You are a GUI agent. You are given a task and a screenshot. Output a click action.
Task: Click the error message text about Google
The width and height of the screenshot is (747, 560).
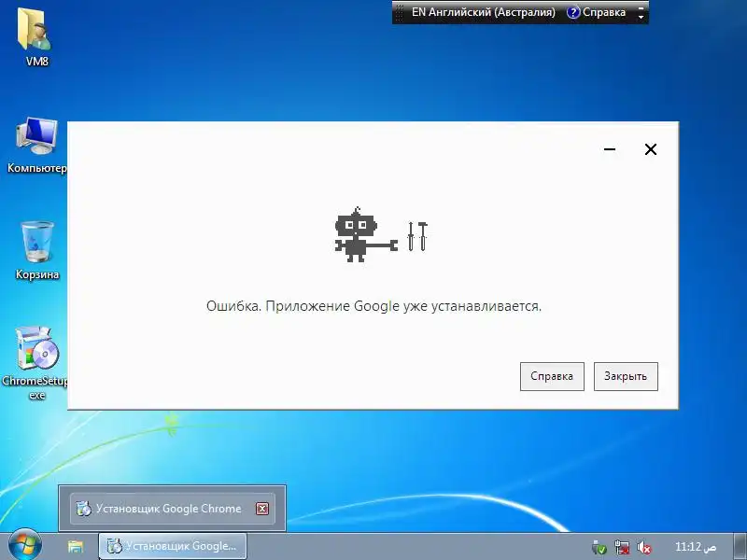point(373,306)
